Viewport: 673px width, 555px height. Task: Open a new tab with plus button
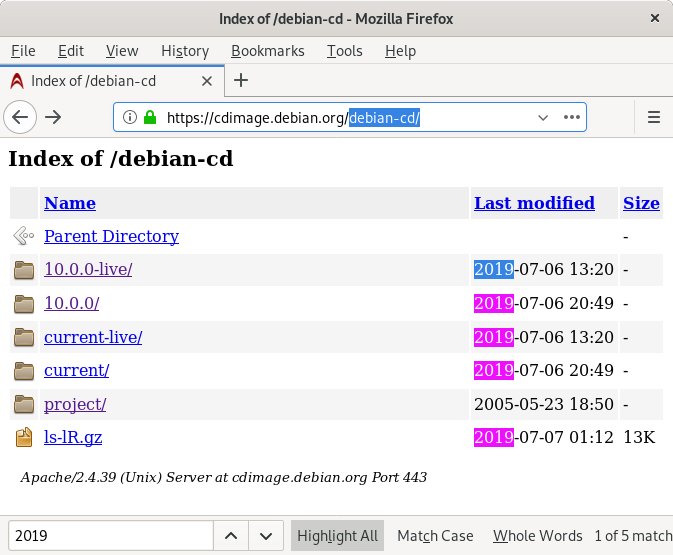point(241,80)
